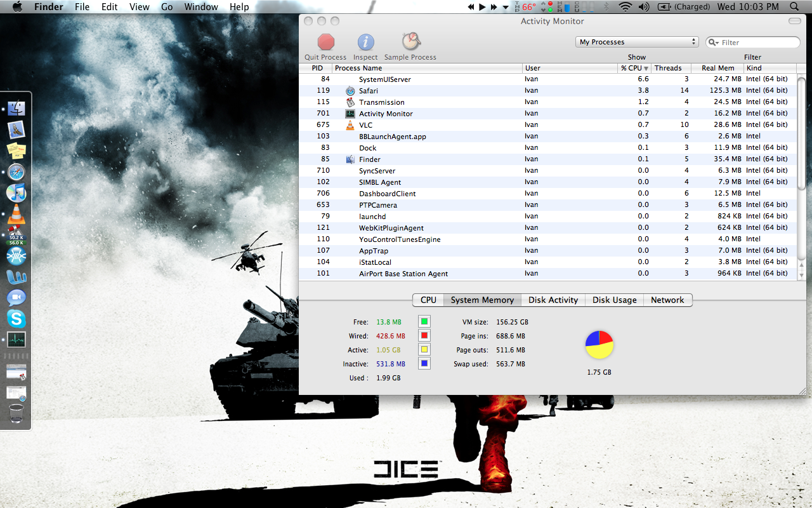This screenshot has width=812, height=508.
Task: Click the yellow Active memory color swatch
Action: (424, 350)
